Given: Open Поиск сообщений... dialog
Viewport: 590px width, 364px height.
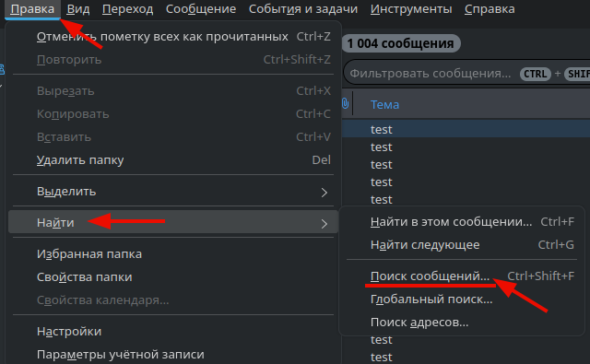Looking at the screenshot, I should coord(462,276).
